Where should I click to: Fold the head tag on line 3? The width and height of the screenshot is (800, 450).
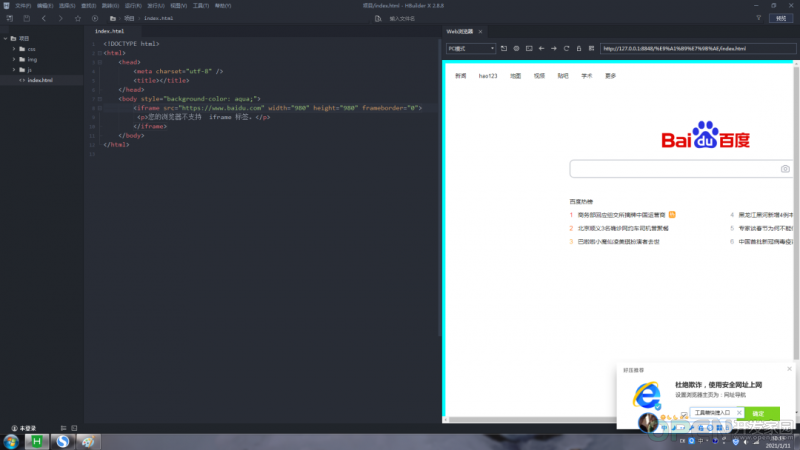pos(100,62)
